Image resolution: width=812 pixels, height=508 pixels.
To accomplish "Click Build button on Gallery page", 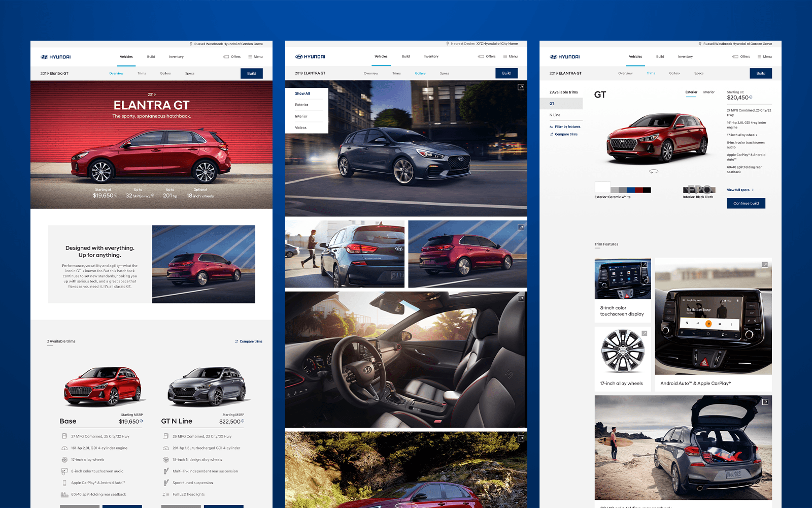I will pos(506,73).
